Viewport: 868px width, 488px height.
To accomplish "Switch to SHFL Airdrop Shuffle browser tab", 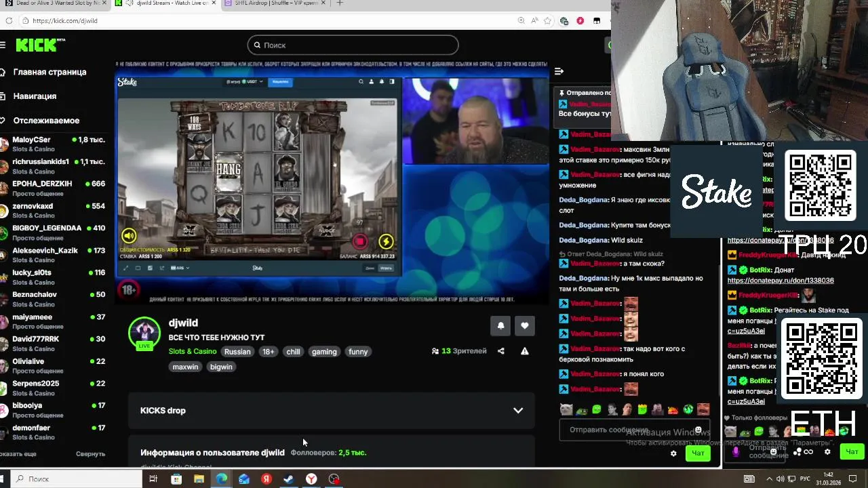I will click(x=275, y=3).
